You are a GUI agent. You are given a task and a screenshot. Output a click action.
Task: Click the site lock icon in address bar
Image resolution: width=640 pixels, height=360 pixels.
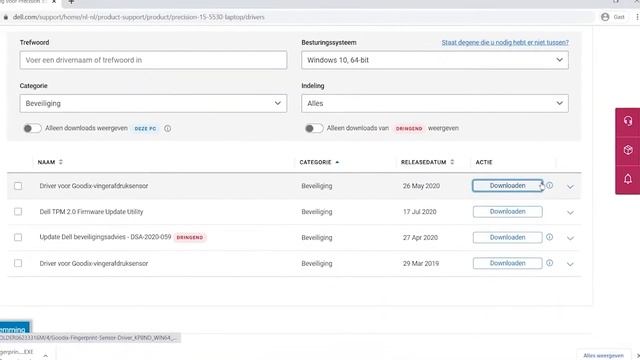pos(6,17)
